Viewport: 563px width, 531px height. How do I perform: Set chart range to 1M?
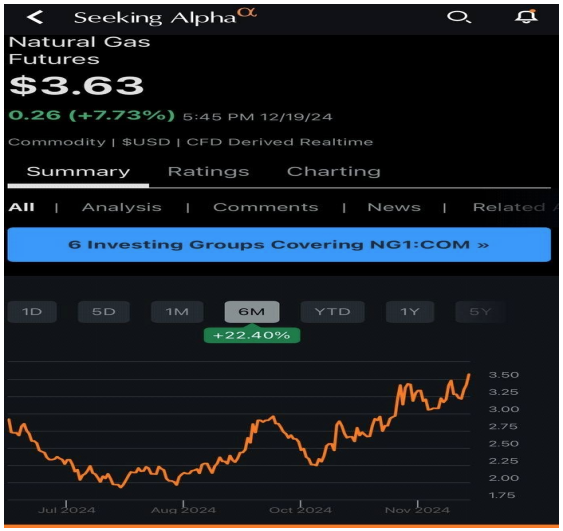(x=177, y=312)
